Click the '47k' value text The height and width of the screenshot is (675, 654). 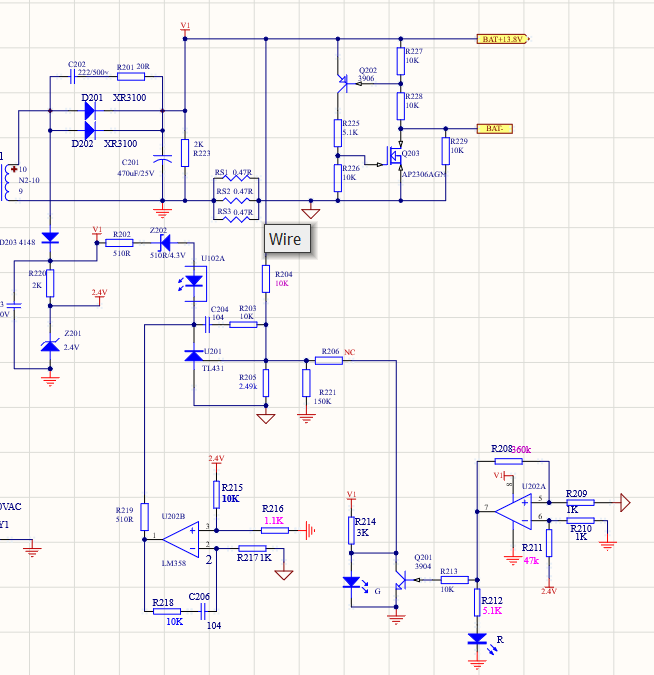tap(531, 560)
